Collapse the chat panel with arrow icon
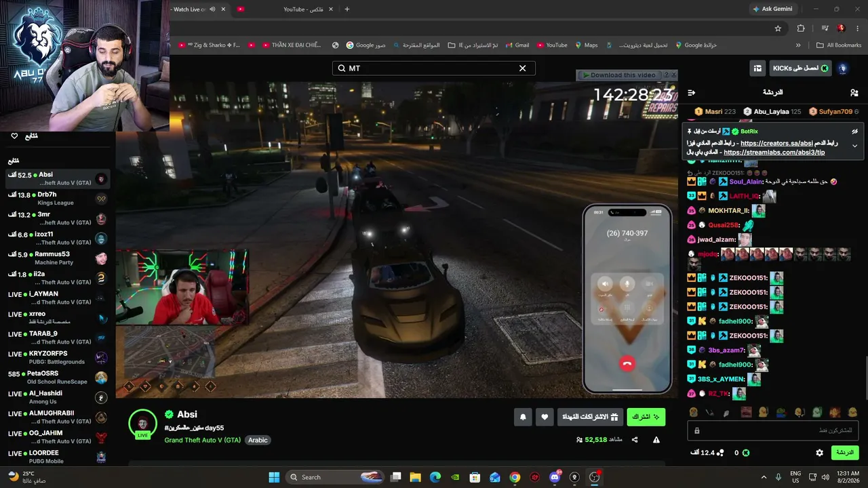868x488 pixels. click(691, 92)
